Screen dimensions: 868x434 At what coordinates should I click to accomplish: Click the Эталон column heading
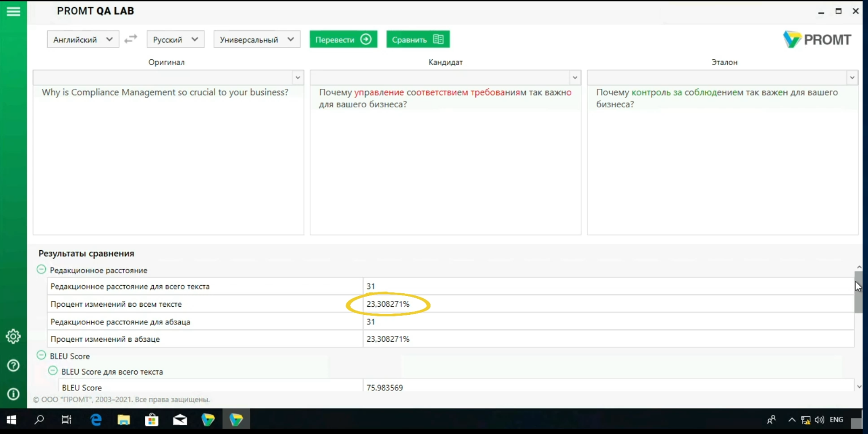725,62
